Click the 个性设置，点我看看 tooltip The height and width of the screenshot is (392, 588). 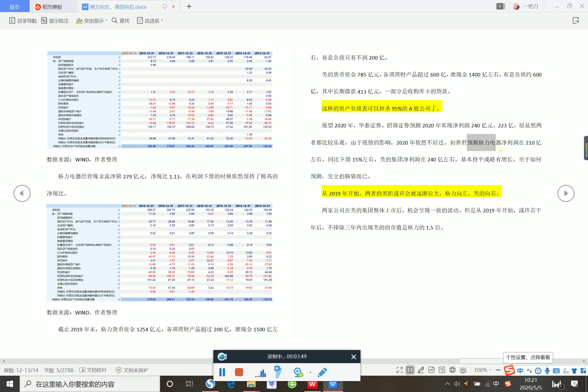pos(528,357)
